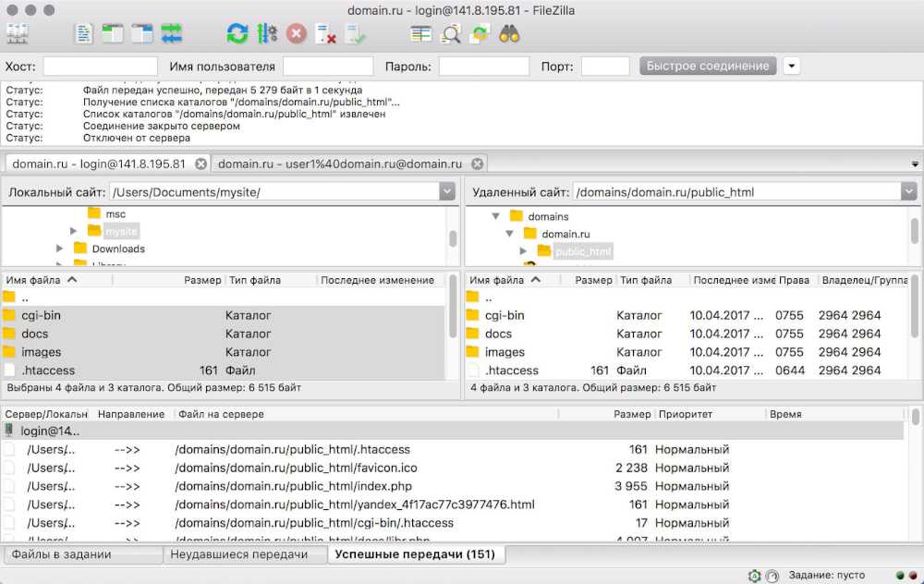Click the process queue toolbar icon
The height and width of the screenshot is (584, 924).
pos(267,34)
